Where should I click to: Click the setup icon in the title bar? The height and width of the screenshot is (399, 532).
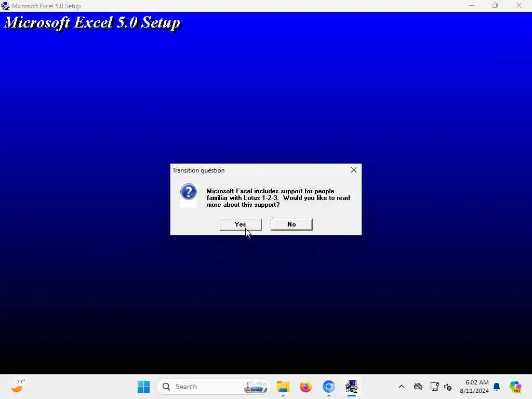[5, 6]
